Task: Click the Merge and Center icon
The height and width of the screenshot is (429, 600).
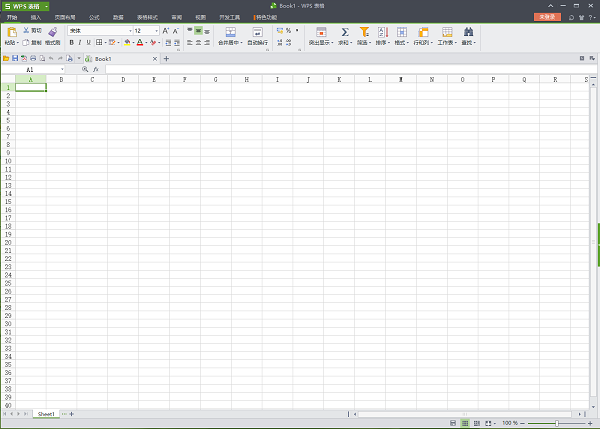Action: point(230,32)
